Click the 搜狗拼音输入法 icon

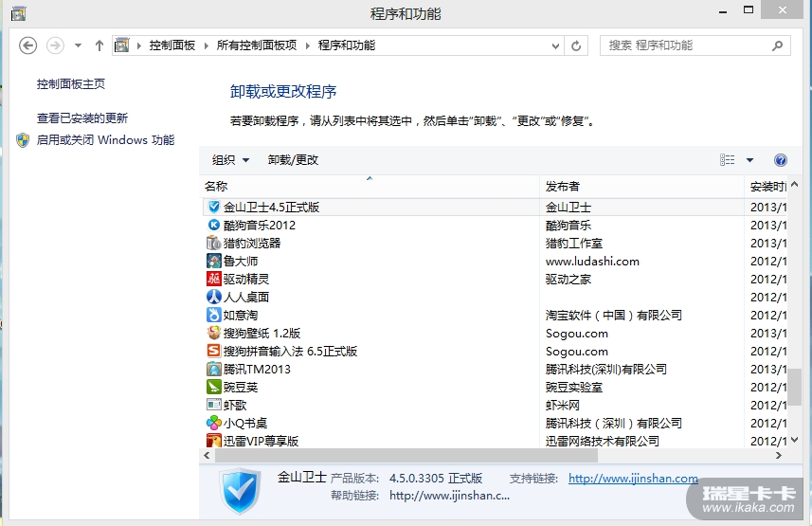pyautogui.click(x=214, y=351)
